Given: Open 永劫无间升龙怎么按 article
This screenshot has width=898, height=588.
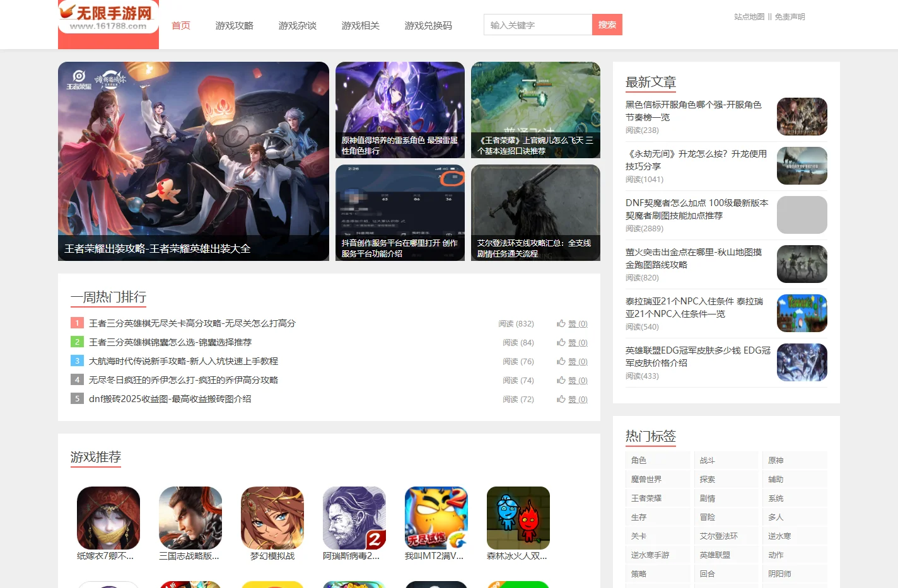Looking at the screenshot, I should [x=696, y=160].
